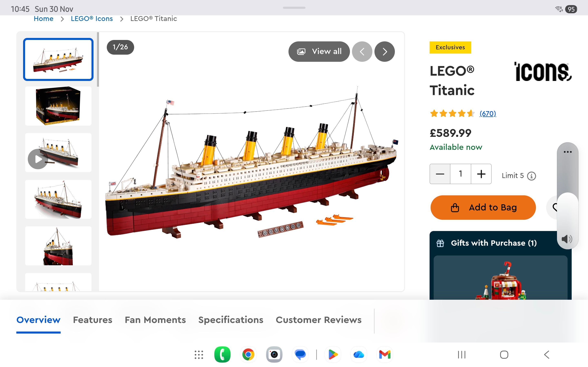The image size is (588, 367).
Task: Play the product video thumbnail
Action: click(x=38, y=159)
